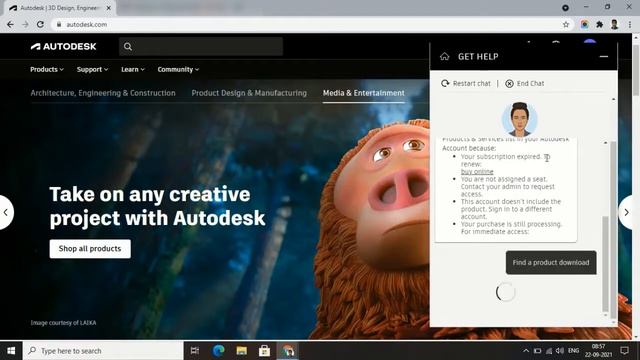
Task: Click the volume icon in tray
Action: point(560,351)
